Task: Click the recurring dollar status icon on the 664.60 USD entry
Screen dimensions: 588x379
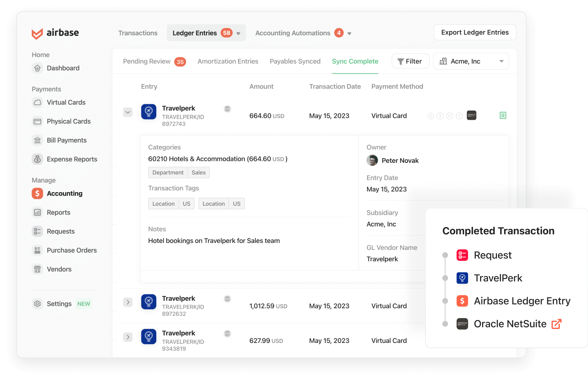Action: (x=431, y=116)
